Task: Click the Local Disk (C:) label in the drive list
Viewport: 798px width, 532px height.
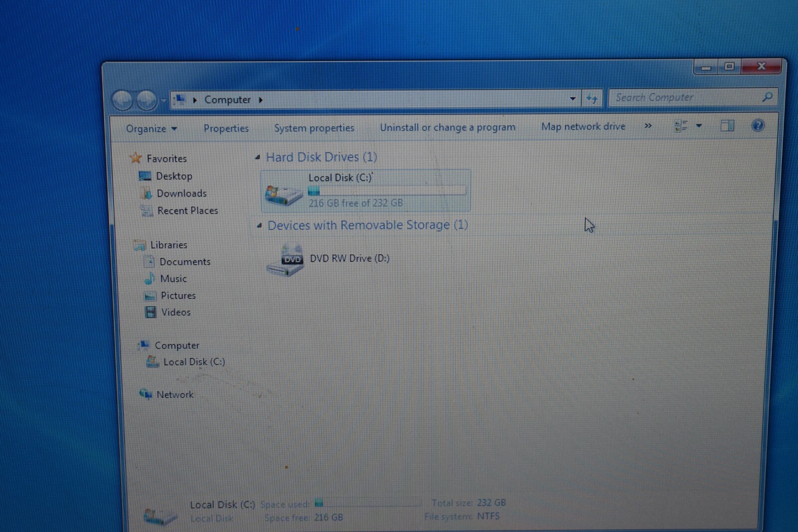Action: (340, 177)
